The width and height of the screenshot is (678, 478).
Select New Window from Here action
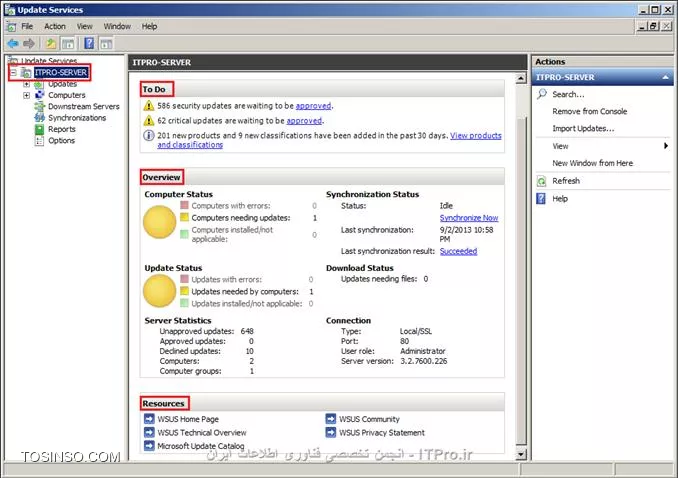[x=592, y=163]
